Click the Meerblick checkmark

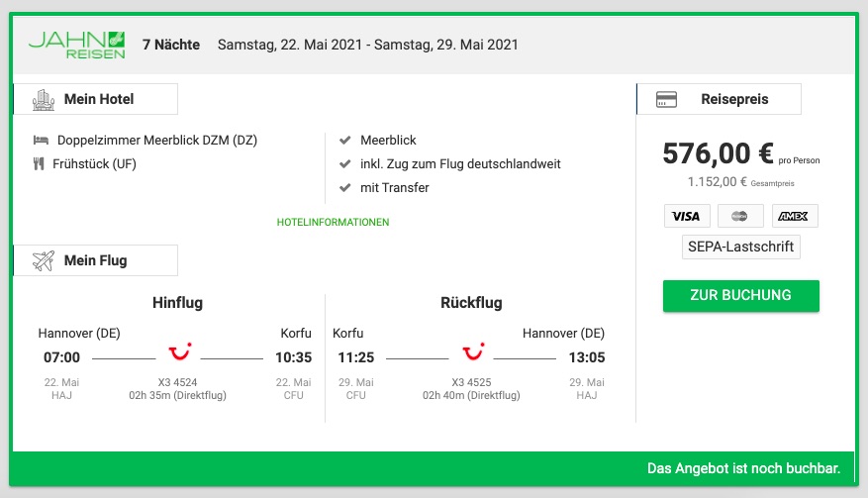pos(344,141)
